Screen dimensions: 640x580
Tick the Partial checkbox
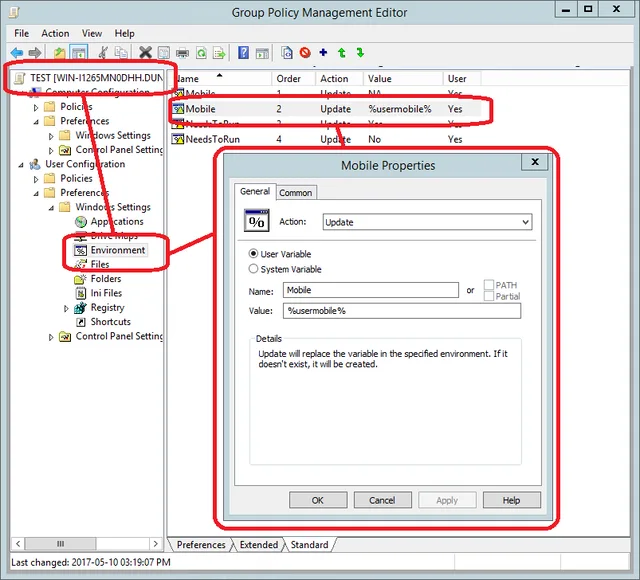pos(489,296)
